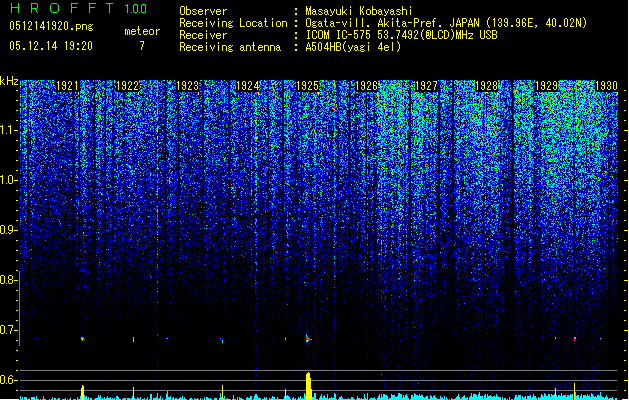This screenshot has width=629, height=400.
Task: Click the 0.6 frequency axis label
Action: pyautogui.click(x=9, y=380)
